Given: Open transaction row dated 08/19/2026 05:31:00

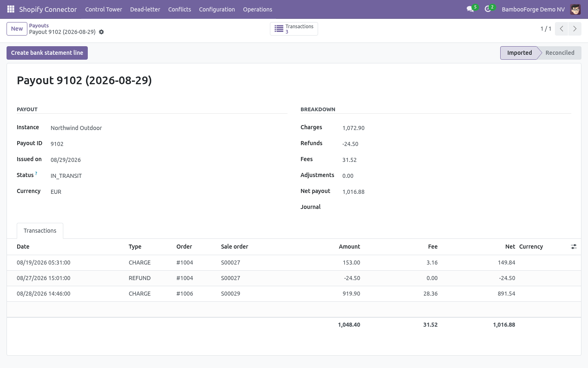Looking at the screenshot, I should 294,263.
